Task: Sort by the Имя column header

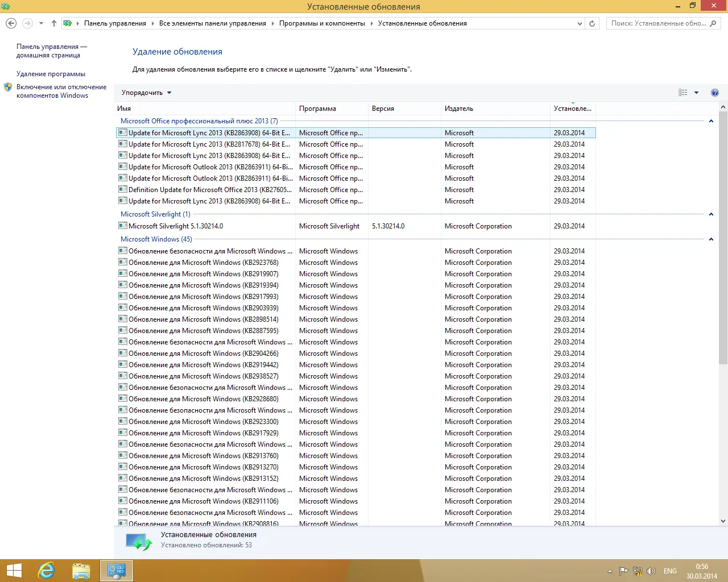Action: click(205, 109)
